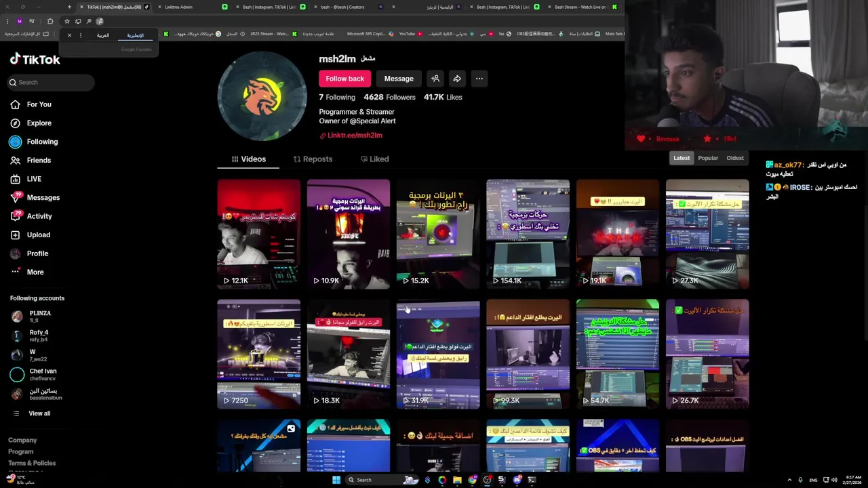Screen dimensions: 868x488
Task: Open a new browser tab
Action: pyautogui.click(x=69, y=7)
